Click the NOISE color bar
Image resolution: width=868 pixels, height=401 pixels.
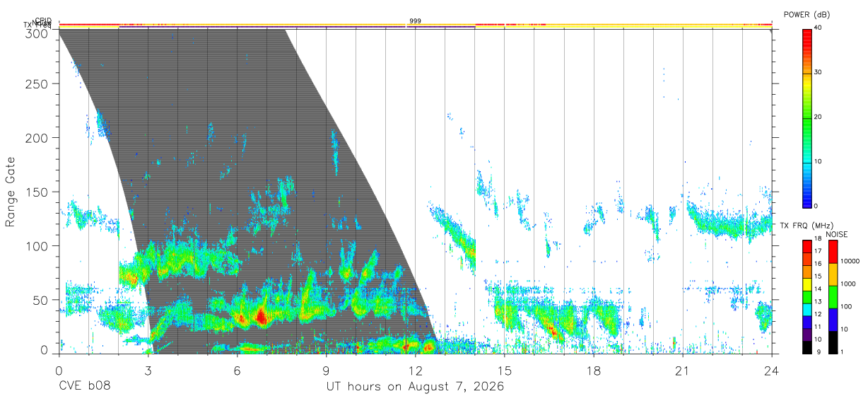(x=833, y=296)
